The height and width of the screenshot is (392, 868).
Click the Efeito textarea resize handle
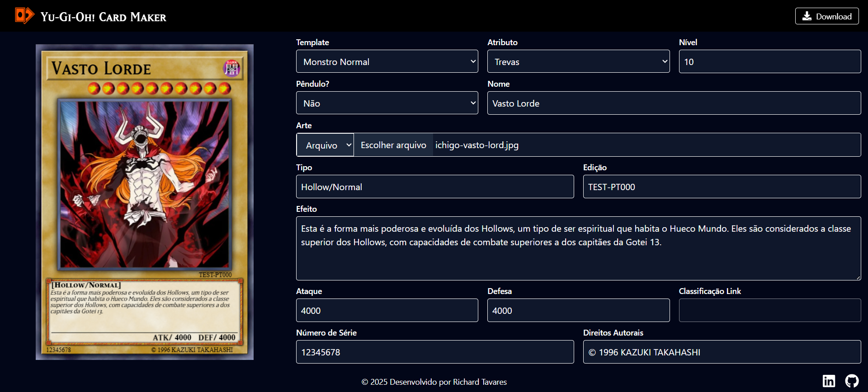click(858, 277)
